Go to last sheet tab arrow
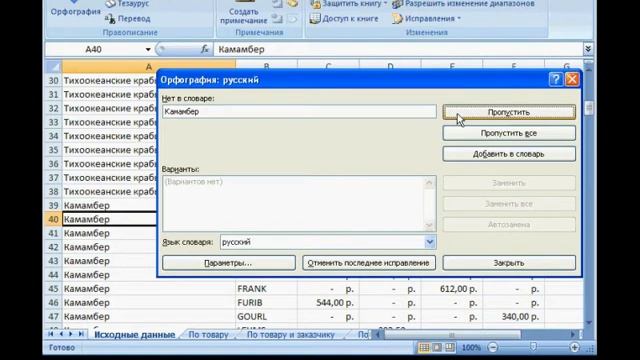The width and height of the screenshot is (640, 360). [x=81, y=334]
